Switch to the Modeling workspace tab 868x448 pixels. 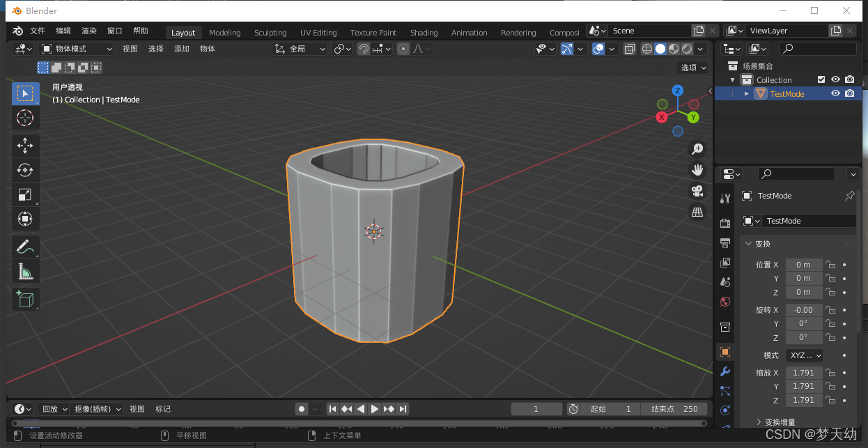click(x=224, y=33)
